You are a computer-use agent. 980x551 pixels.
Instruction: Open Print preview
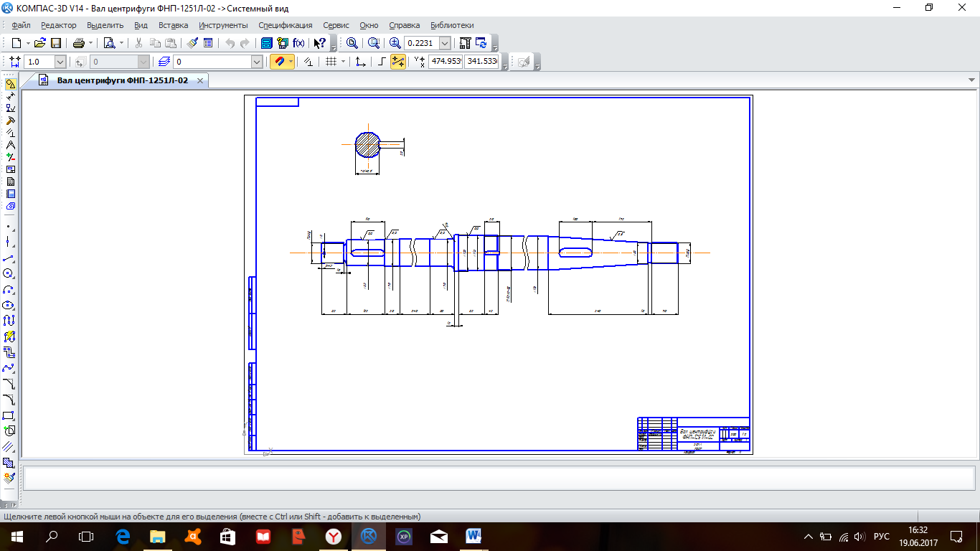[110, 43]
